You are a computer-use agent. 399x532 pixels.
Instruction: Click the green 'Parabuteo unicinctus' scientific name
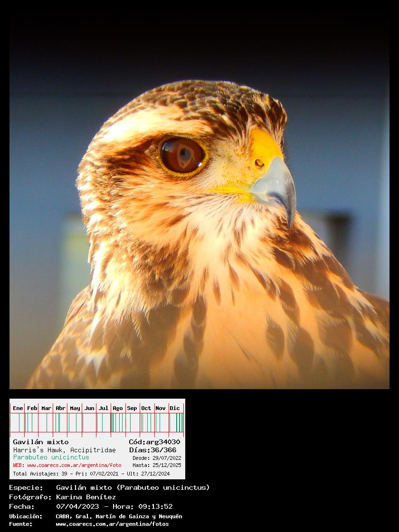51,457
